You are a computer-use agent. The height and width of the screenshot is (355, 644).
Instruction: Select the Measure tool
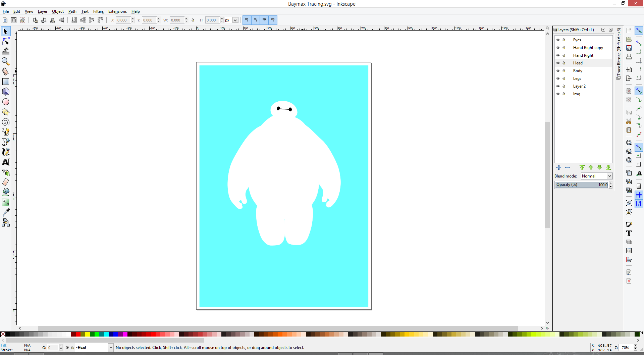pyautogui.click(x=5, y=71)
